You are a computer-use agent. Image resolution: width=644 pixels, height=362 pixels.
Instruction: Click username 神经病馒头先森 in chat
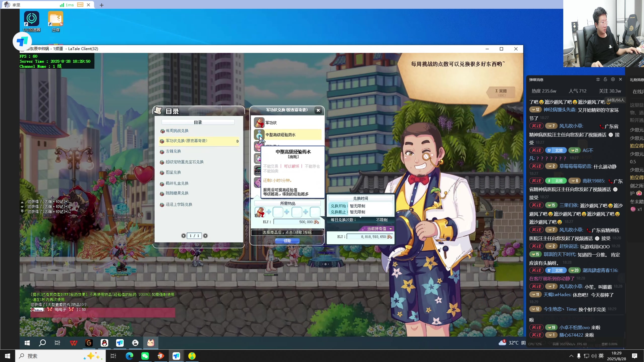tap(560, 110)
